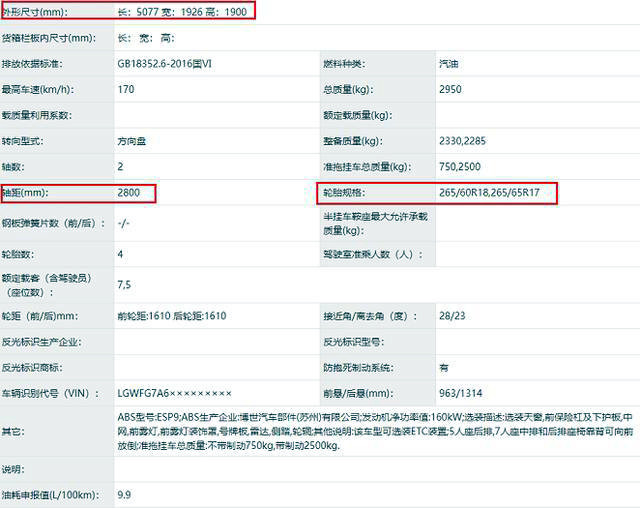
Task: Select the 整备质量(kg) label
Action: tap(353, 141)
